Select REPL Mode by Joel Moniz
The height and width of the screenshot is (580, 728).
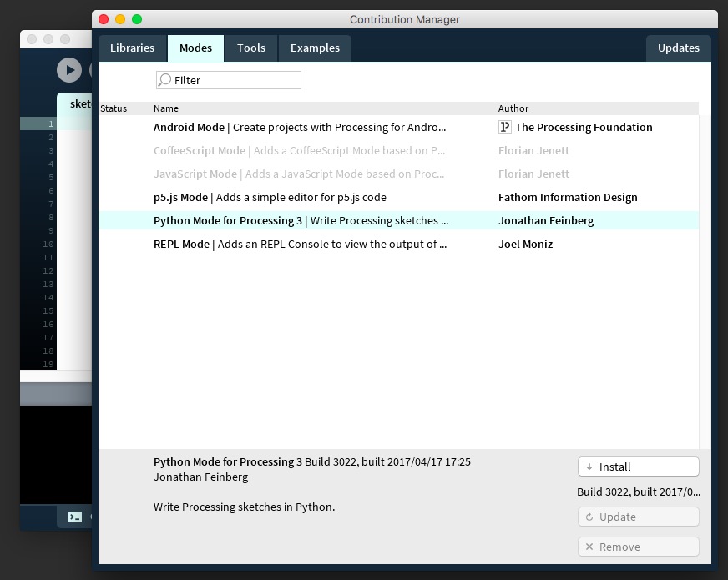[301, 245]
